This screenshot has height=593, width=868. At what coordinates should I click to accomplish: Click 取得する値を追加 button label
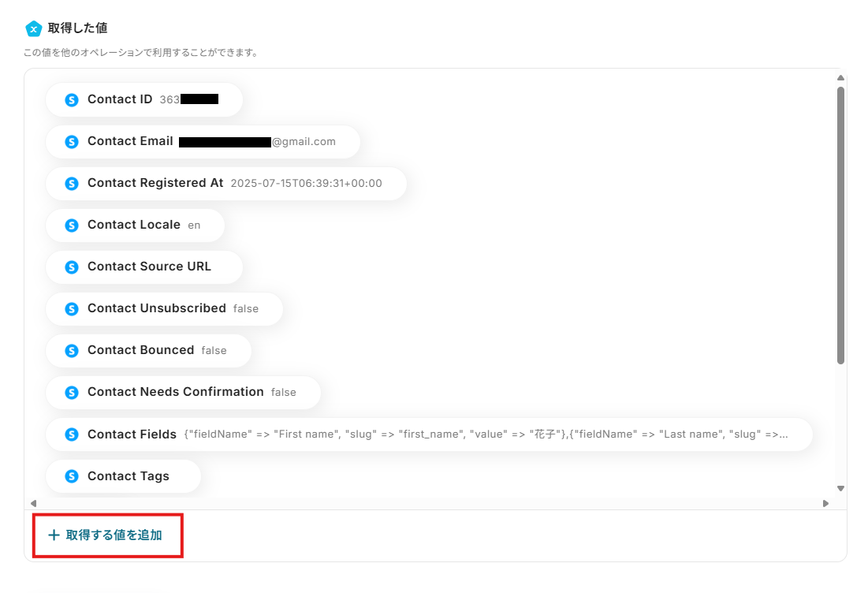coord(114,535)
